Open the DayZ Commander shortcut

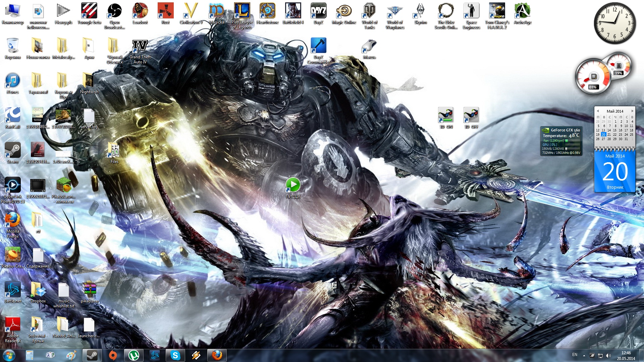coord(318,51)
